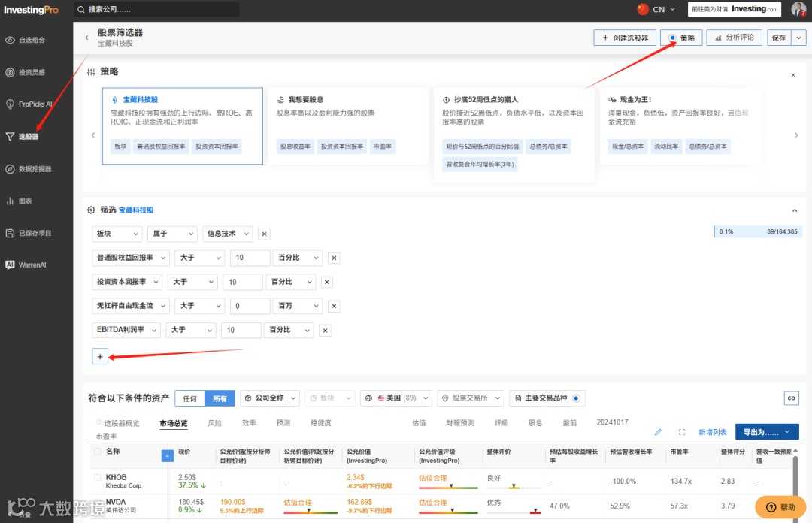Click the 搜索公司 search field
This screenshot has width=812, height=523.
click(156, 9)
